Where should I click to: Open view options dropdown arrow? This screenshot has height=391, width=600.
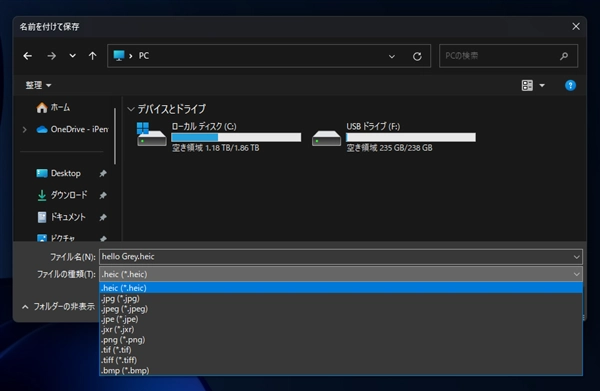click(x=542, y=85)
